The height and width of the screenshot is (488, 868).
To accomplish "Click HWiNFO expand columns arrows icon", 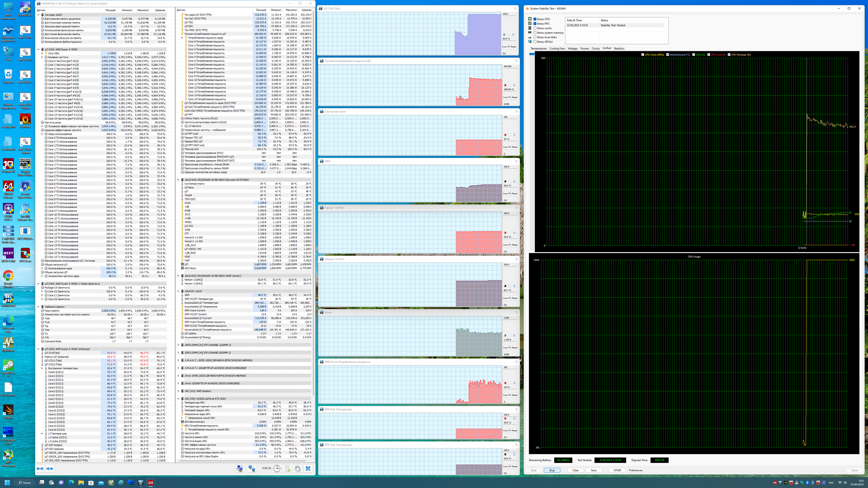I will point(40,468).
